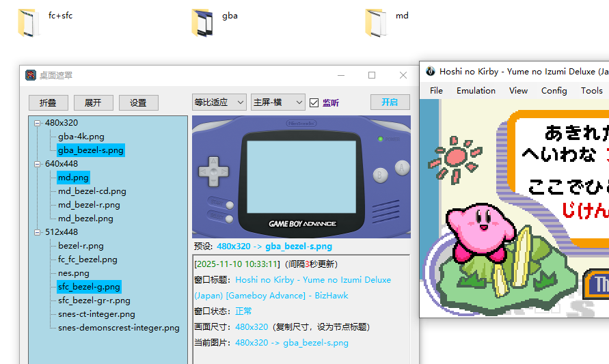Open the 等比适应 scaling dropdown
This screenshot has width=609, height=364.
219,102
